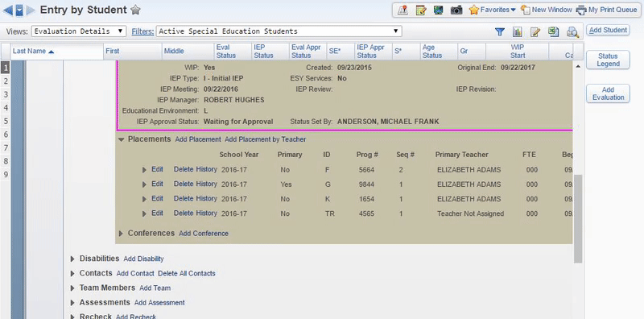Screen dimensions: 644x319
Task: Open the Views dropdown showing Evaluation Details
Action: (x=79, y=31)
